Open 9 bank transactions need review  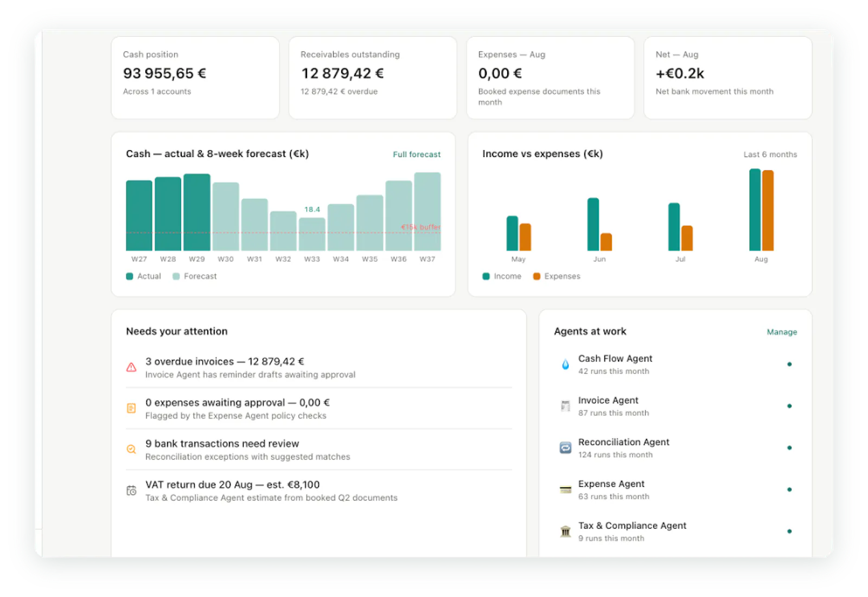coord(319,450)
